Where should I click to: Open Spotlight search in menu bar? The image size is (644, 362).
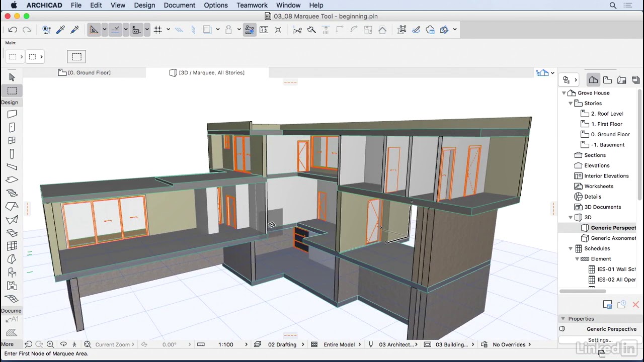click(613, 5)
